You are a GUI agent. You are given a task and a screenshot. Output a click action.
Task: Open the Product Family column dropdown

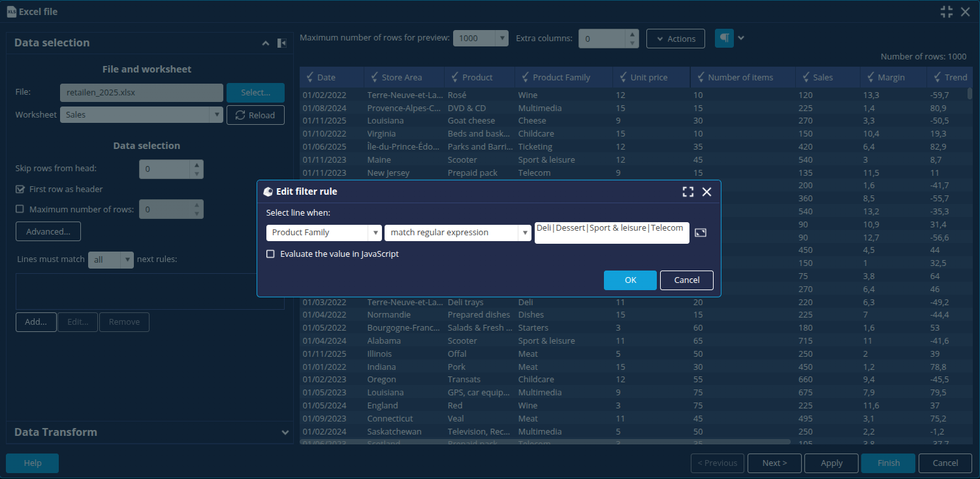(324, 233)
